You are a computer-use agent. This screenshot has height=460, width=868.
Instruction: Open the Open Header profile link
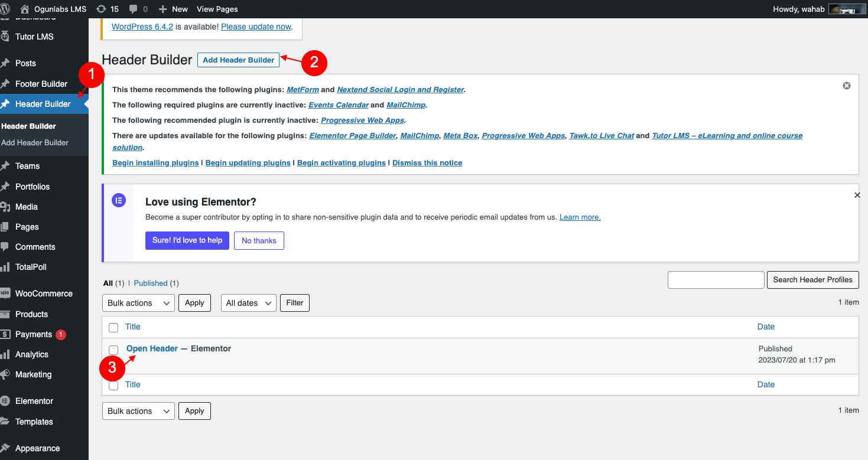point(152,348)
